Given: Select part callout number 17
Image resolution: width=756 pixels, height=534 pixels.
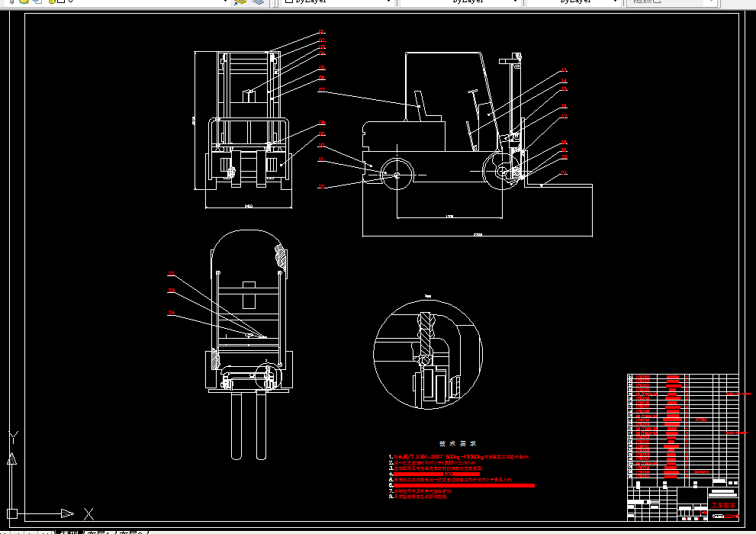Looking at the screenshot, I should click(x=564, y=117).
